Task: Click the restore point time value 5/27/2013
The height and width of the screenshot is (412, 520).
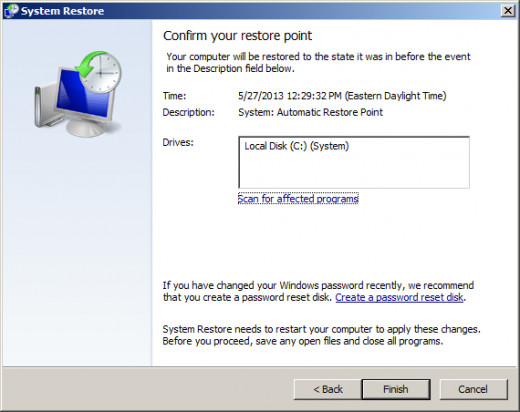Action: pyautogui.click(x=342, y=96)
